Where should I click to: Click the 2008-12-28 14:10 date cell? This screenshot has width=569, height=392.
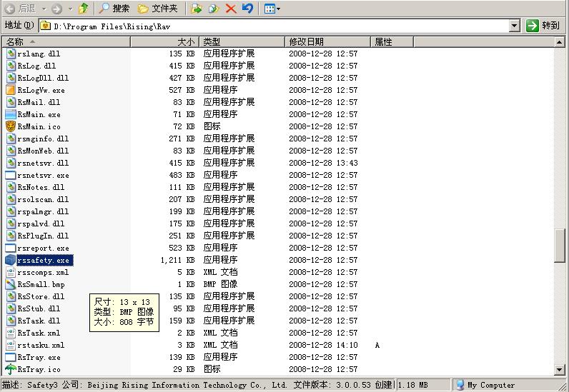tap(323, 345)
